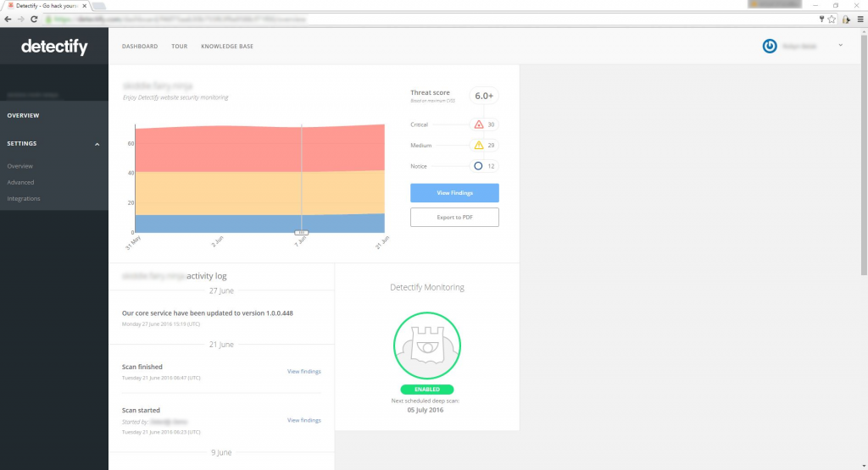
Task: Collapse the SETTINGS sidebar section
Action: point(97,144)
